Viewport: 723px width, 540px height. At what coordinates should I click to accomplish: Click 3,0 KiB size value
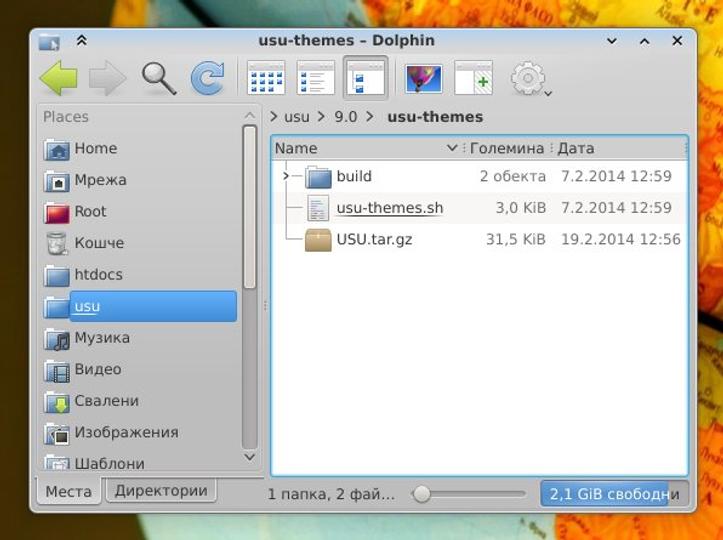[x=521, y=208]
